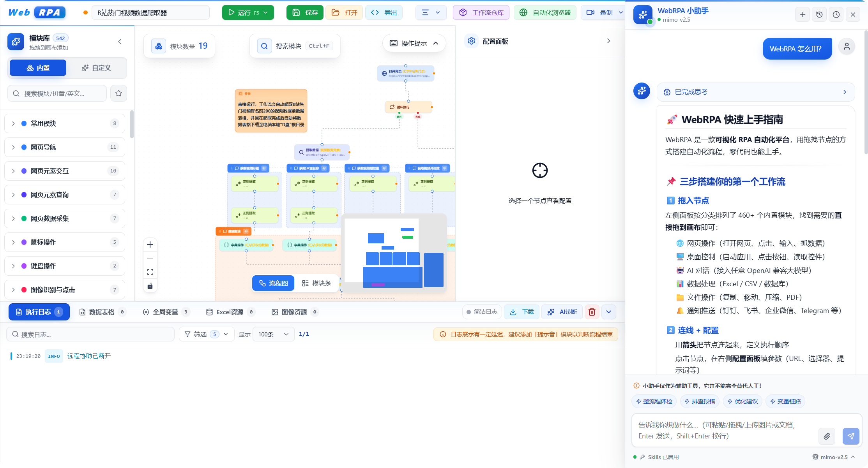
Task: Edit the workflow name field
Action: (x=150, y=13)
